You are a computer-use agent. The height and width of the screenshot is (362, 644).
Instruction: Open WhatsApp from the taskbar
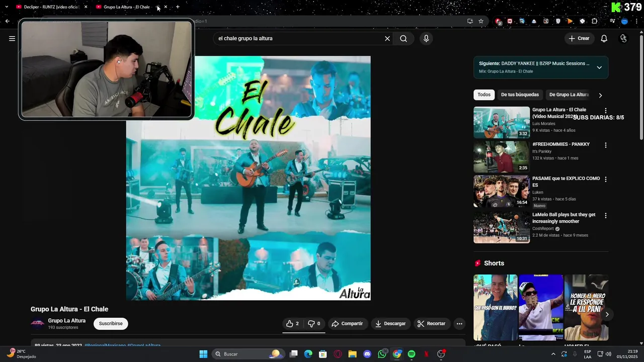coord(382,354)
